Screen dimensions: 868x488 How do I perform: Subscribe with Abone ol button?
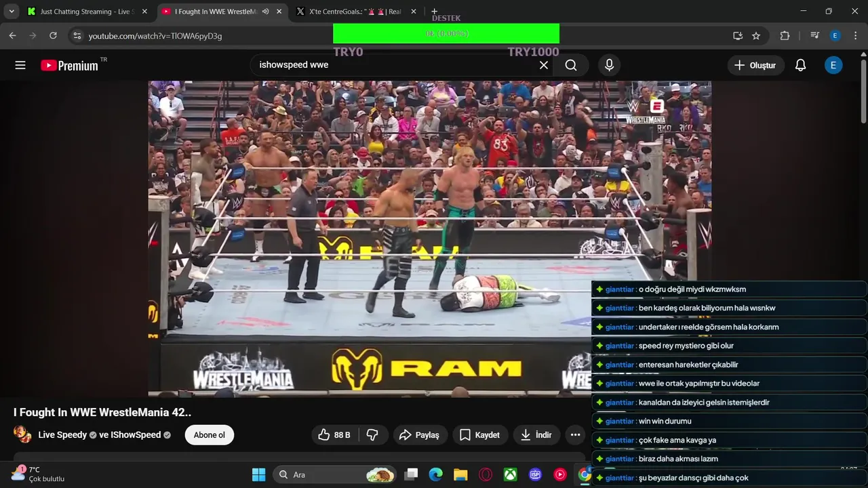click(x=210, y=435)
